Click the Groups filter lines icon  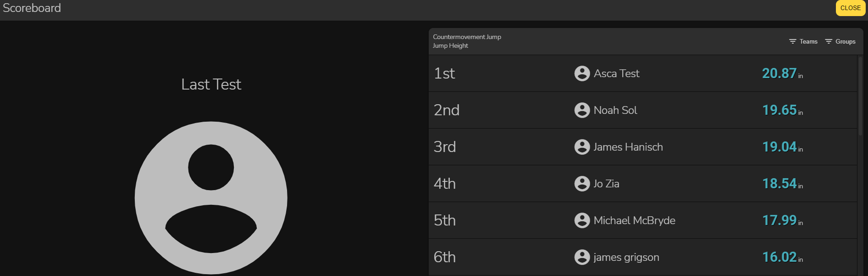829,41
